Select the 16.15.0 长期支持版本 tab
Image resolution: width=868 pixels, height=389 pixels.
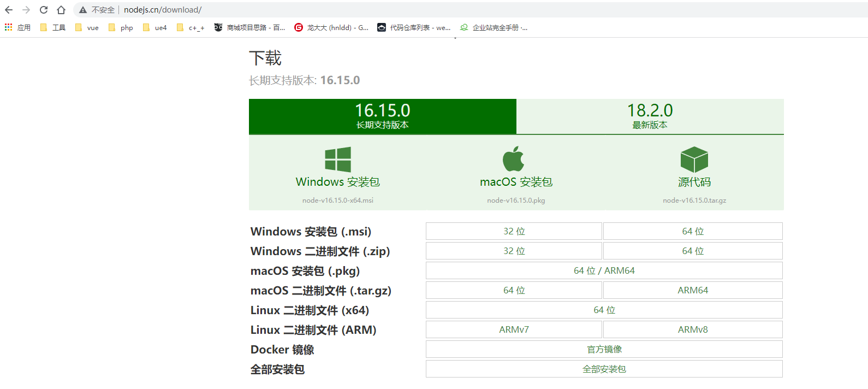click(383, 116)
